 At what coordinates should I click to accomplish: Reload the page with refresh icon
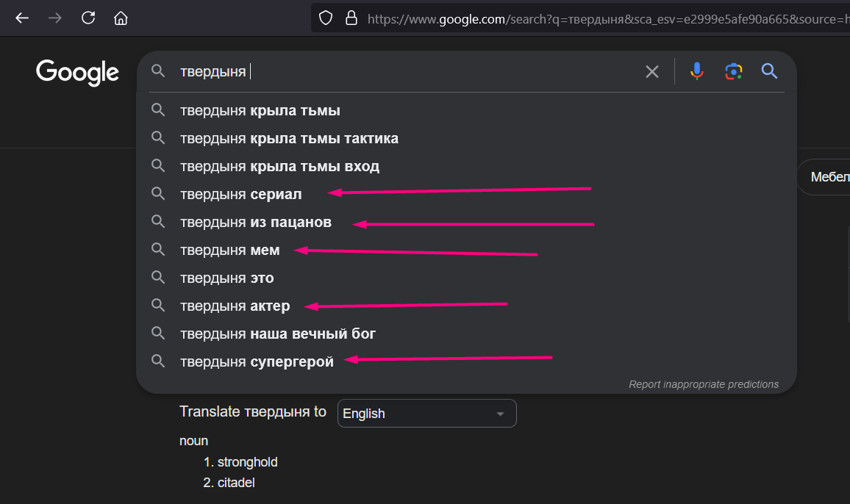point(87,18)
